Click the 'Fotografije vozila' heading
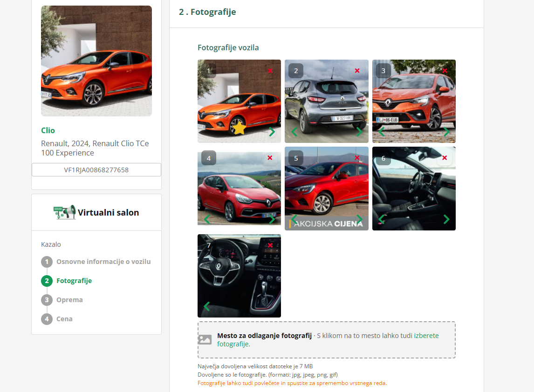This screenshot has width=534, height=392. point(228,47)
